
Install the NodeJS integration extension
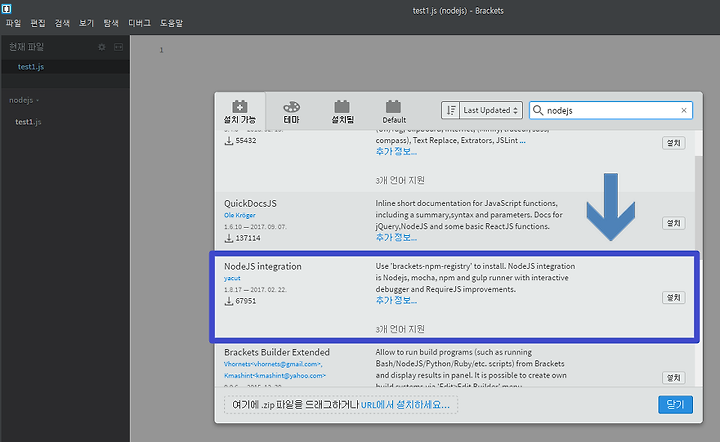point(673,297)
